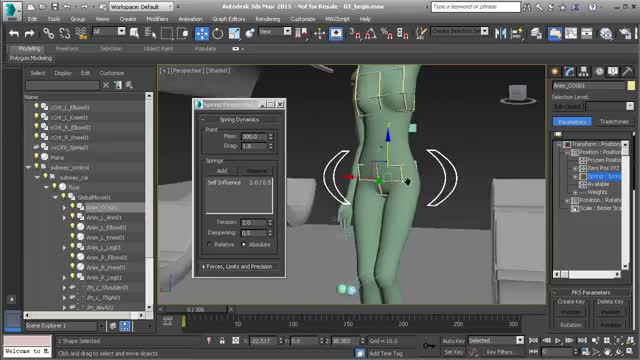640x360 pixels.
Task: Click the Mass value input field
Action: tap(253, 136)
